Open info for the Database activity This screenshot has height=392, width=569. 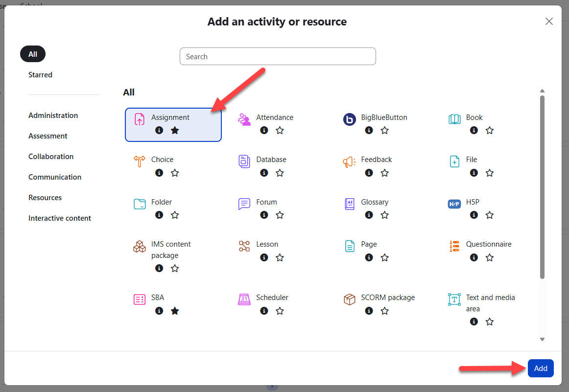tap(264, 173)
